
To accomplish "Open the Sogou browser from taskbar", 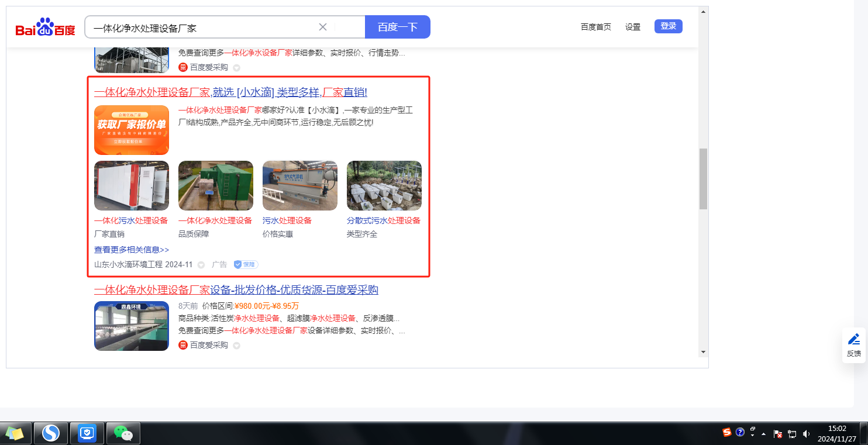I will click(x=51, y=433).
